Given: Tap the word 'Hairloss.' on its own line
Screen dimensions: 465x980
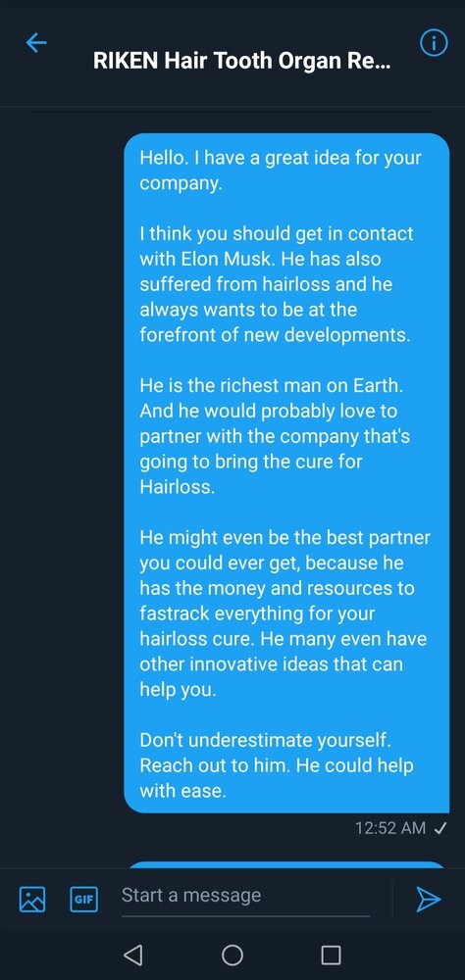Looking at the screenshot, I should [x=178, y=487].
